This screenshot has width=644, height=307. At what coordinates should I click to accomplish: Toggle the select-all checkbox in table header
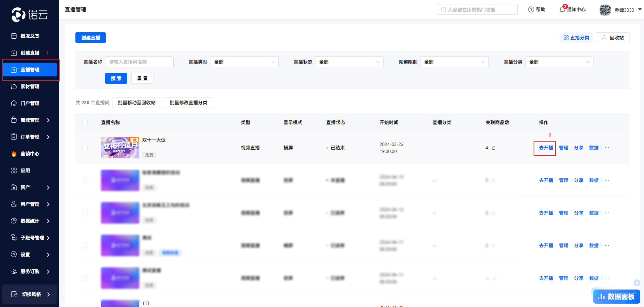85,122
